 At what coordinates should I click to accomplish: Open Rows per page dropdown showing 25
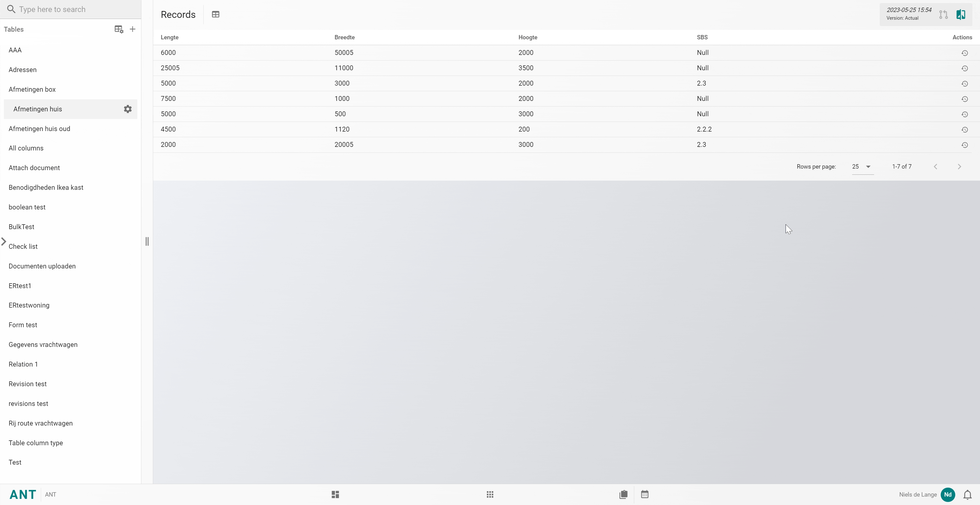tap(862, 167)
